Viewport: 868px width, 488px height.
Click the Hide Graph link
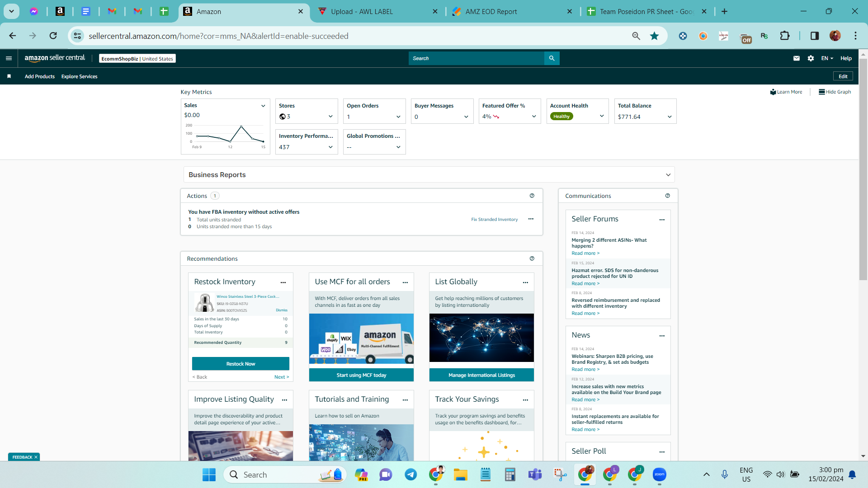click(x=835, y=92)
